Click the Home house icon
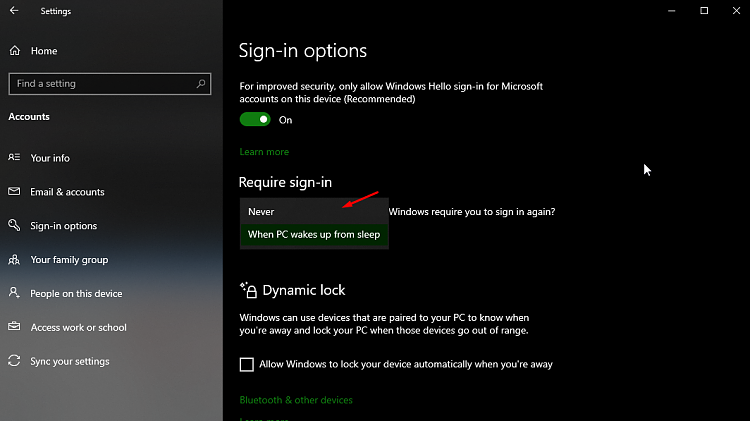Viewport: 750px width, 421px height. click(15, 51)
